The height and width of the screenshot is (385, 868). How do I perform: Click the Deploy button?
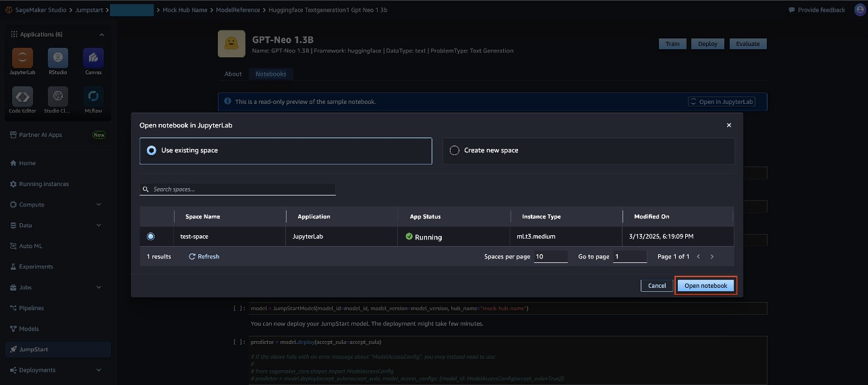click(707, 44)
